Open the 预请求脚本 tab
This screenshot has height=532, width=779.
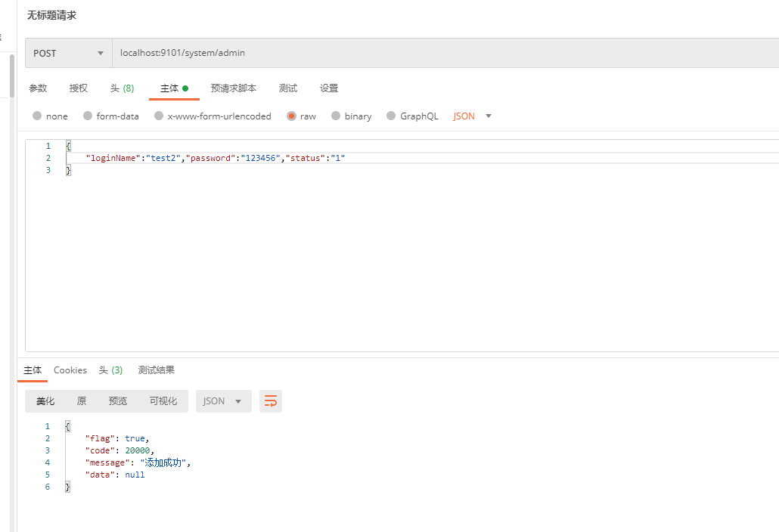[x=234, y=88]
